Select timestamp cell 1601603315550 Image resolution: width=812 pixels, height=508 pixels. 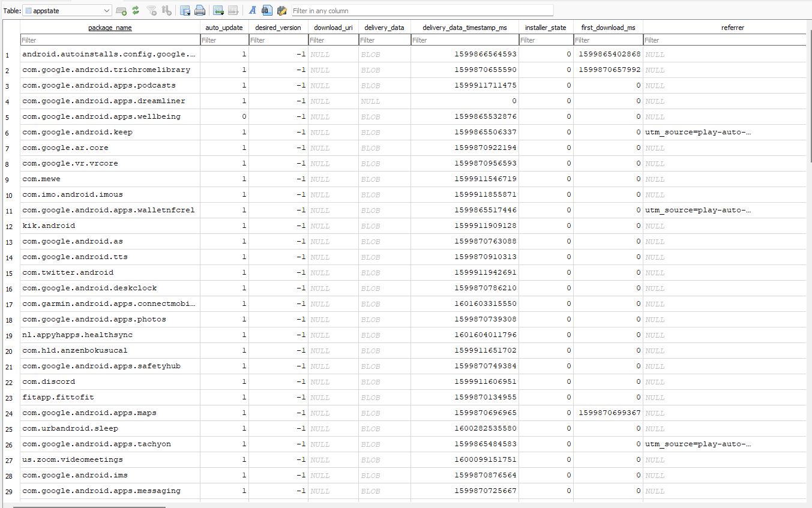click(465, 303)
